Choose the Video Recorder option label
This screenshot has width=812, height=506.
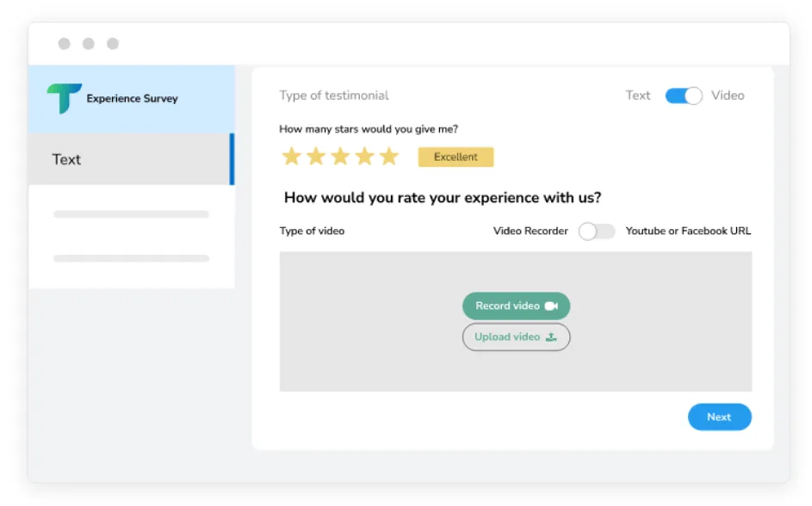(x=530, y=231)
